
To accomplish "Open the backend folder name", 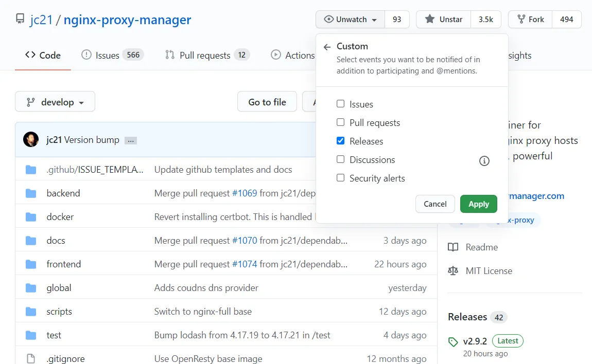I will point(63,193).
